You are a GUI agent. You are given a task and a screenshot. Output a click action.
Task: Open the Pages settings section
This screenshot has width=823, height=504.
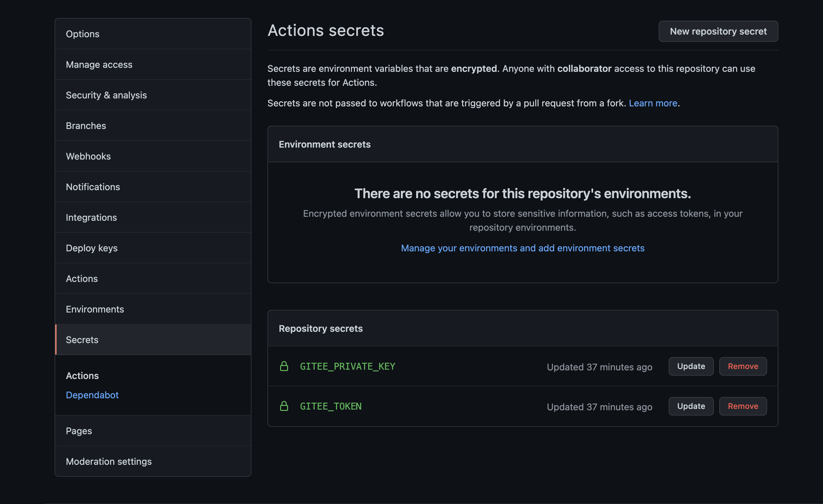coord(79,431)
